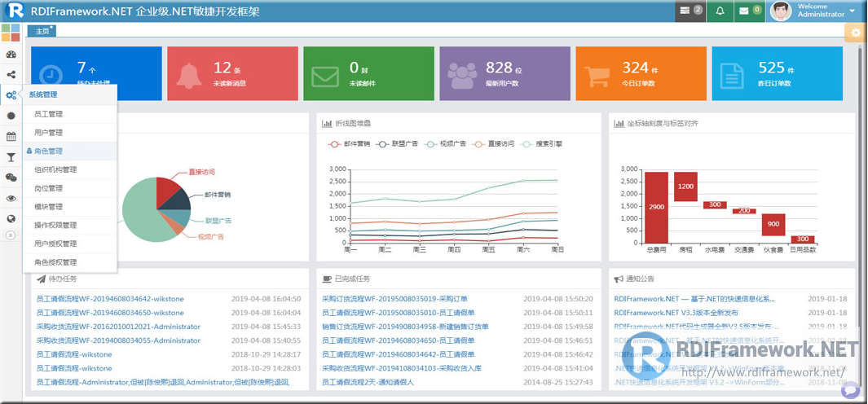The height and width of the screenshot is (404, 868).
Task: Click the eye sidebar icon
Action: pos(11,198)
